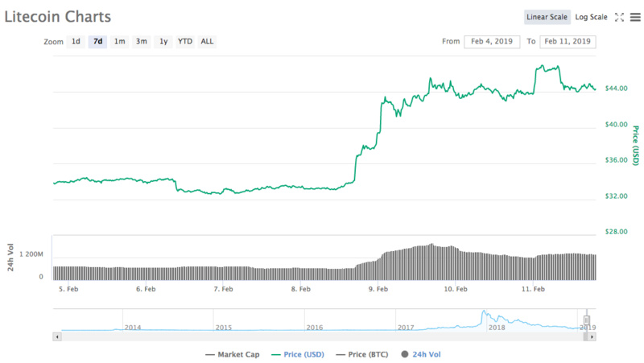This screenshot has height=363, width=644.
Task: Click navigator scroll right arrow
Action: 592,337
